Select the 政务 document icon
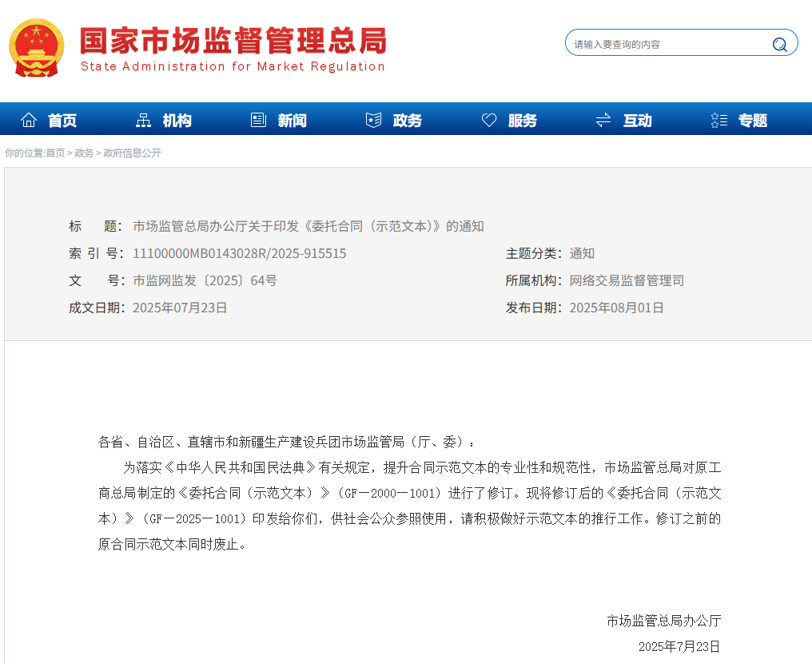812x663 pixels. [373, 119]
